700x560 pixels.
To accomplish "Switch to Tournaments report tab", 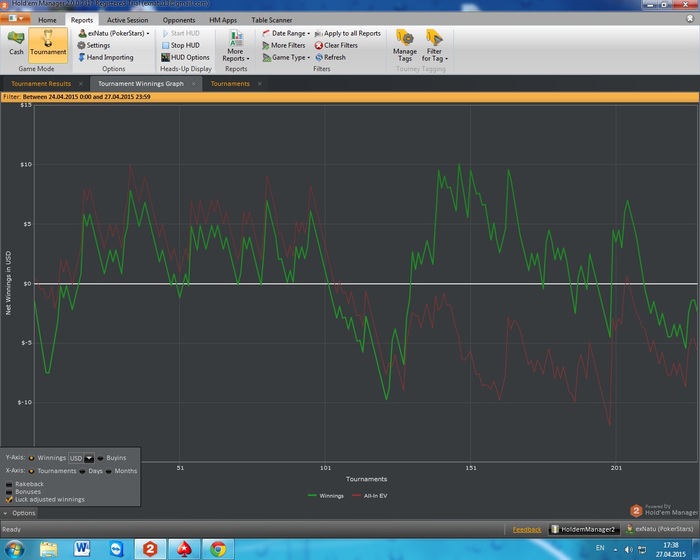I will [x=230, y=84].
